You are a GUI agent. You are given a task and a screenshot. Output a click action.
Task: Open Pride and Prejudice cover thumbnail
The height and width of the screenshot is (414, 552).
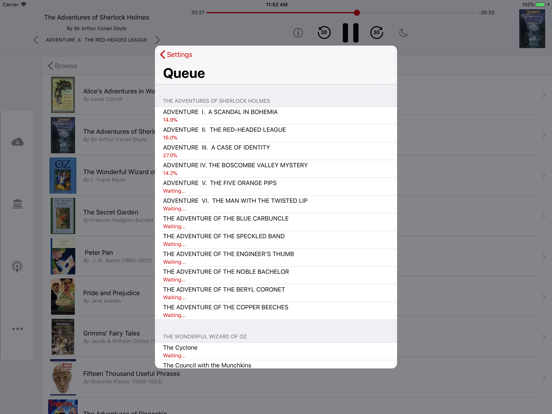(63, 296)
